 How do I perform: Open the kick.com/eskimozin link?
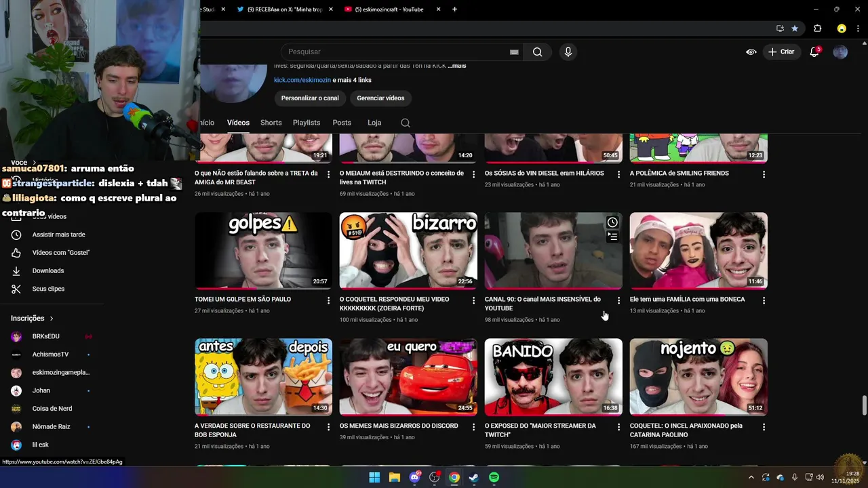(x=302, y=80)
